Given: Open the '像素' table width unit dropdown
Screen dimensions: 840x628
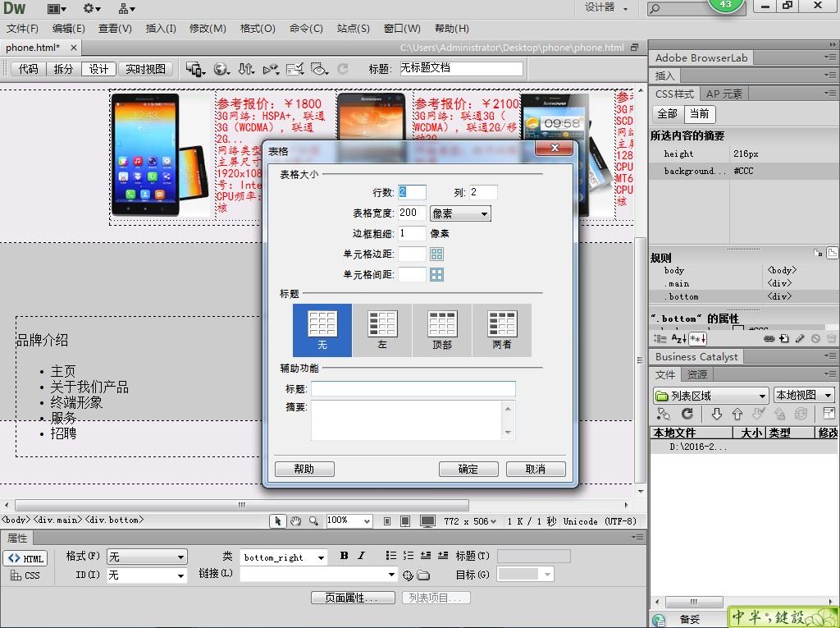Looking at the screenshot, I should pyautogui.click(x=460, y=213).
